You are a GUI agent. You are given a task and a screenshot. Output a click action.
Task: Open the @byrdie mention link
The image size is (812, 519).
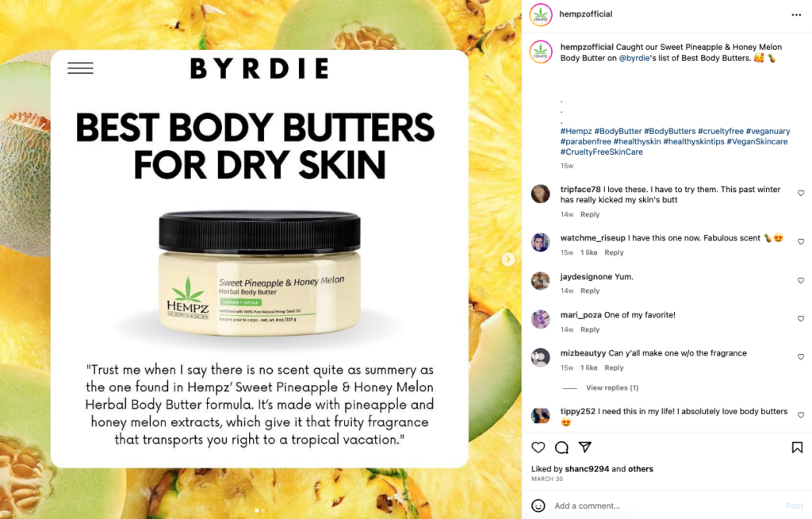point(634,58)
